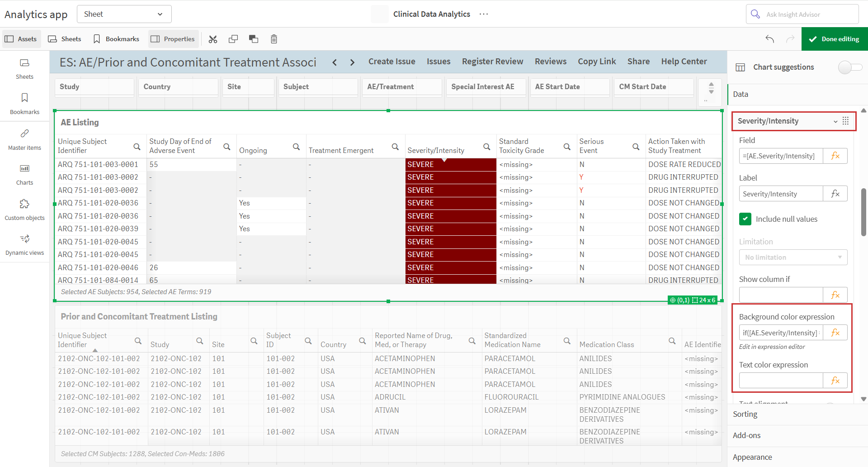The image size is (868, 467).
Task: Open Charts in the assets sidebar
Action: tap(25, 175)
